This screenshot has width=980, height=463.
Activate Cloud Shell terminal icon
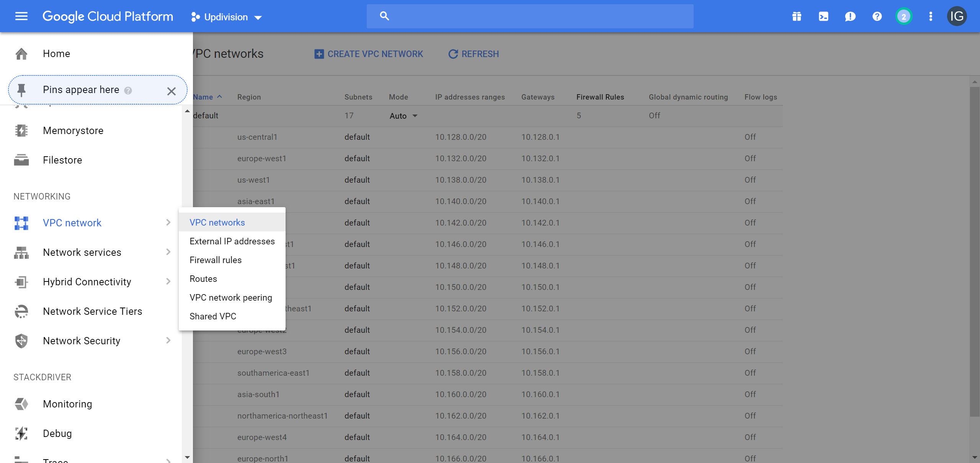pyautogui.click(x=823, y=16)
